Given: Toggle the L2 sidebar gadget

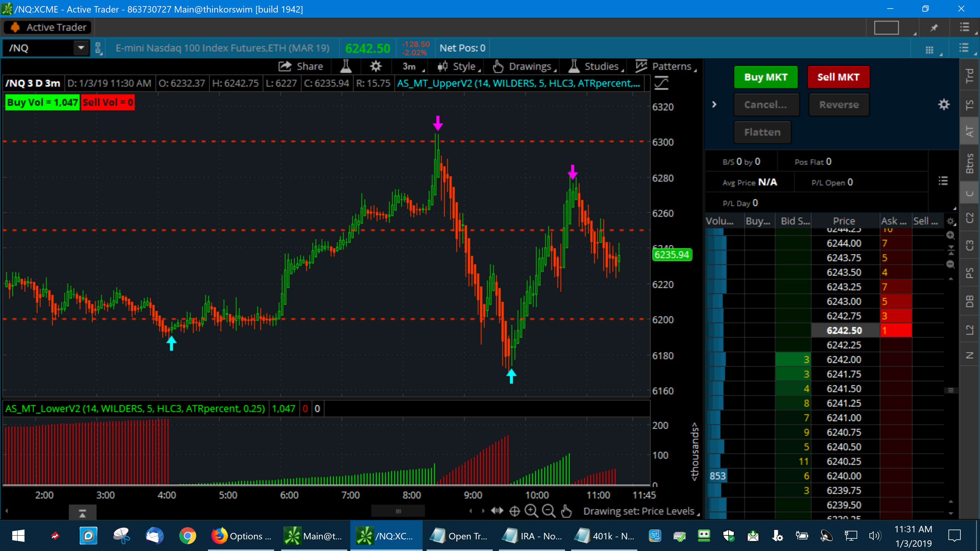Looking at the screenshot, I should tap(969, 330).
